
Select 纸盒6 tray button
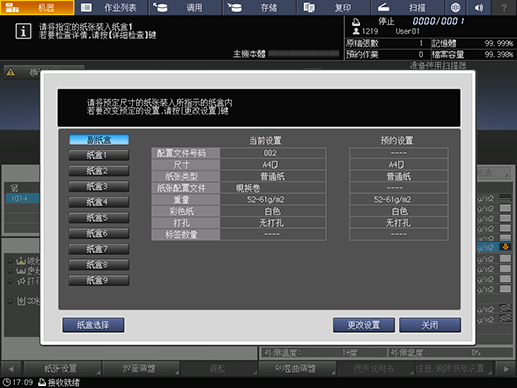99,233
